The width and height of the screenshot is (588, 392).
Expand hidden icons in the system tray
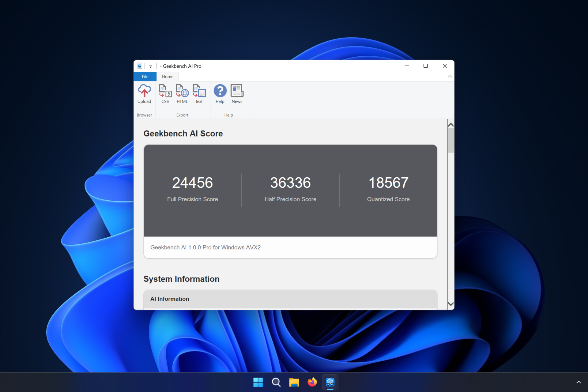click(x=579, y=382)
